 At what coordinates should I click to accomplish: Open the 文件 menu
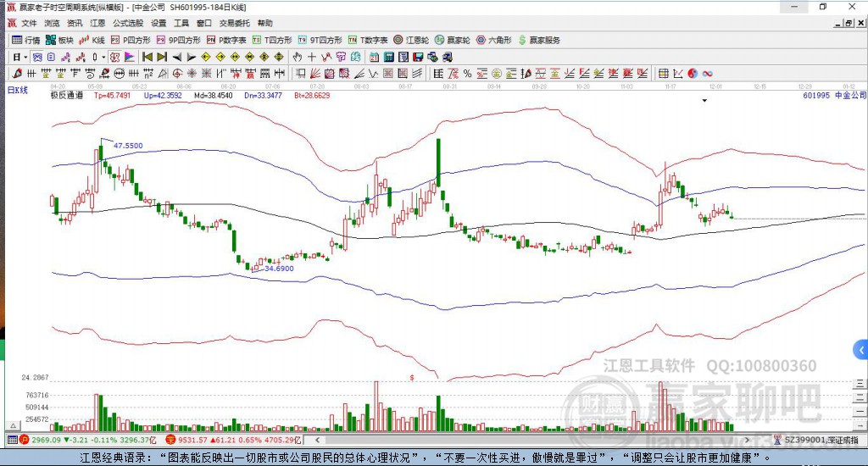(x=29, y=23)
